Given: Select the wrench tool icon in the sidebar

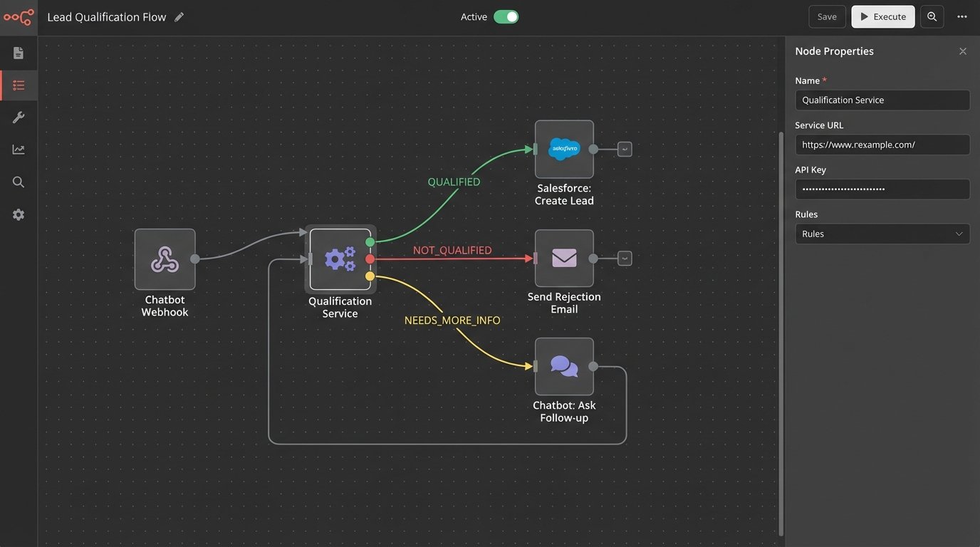Looking at the screenshot, I should [x=19, y=117].
